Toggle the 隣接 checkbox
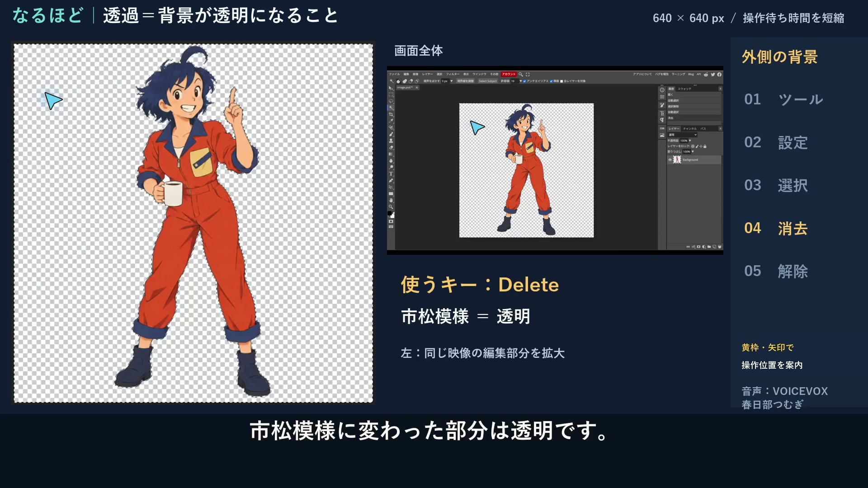The image size is (868, 488). coord(551,81)
